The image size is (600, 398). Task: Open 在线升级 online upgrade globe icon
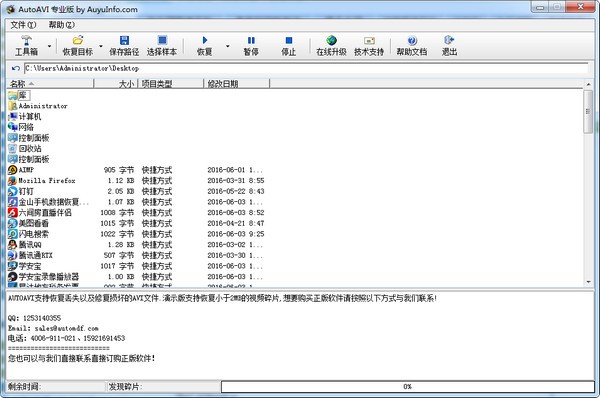[x=331, y=40]
